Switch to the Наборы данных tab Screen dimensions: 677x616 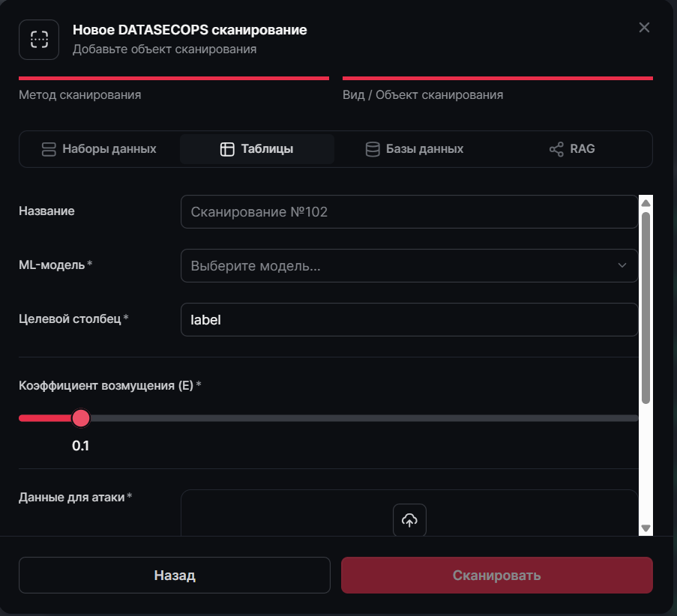click(x=99, y=149)
